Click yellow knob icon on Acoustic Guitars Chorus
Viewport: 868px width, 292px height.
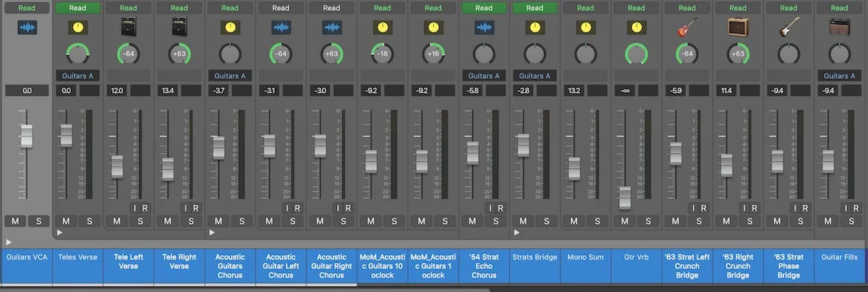230,28
